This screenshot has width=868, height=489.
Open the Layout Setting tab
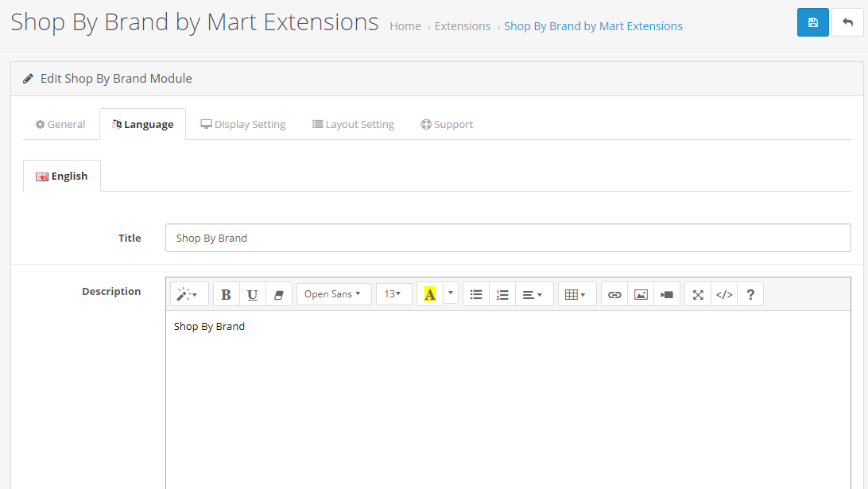[353, 125]
